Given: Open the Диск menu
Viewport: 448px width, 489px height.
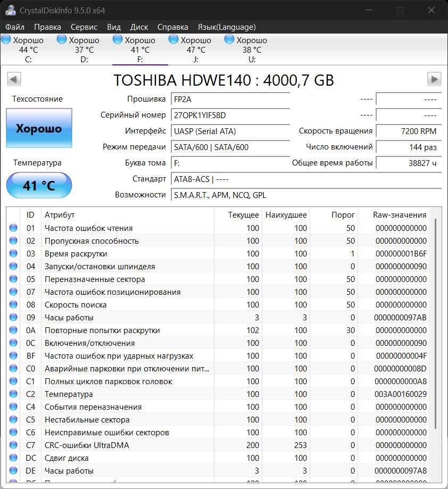Looking at the screenshot, I should tap(139, 27).
